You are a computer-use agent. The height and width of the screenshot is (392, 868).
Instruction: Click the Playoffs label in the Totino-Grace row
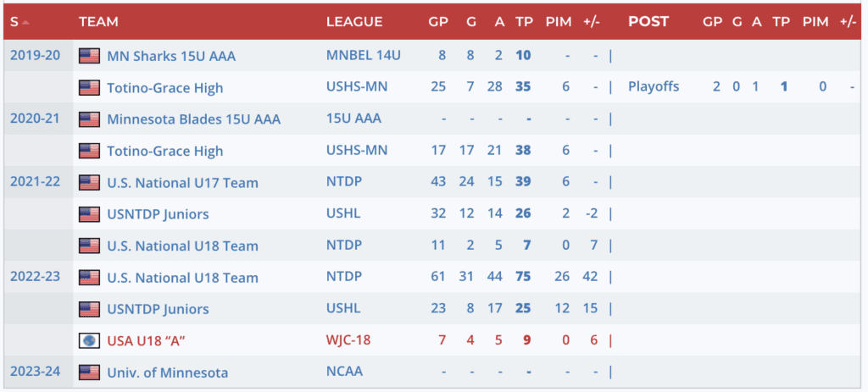pyautogui.click(x=654, y=87)
